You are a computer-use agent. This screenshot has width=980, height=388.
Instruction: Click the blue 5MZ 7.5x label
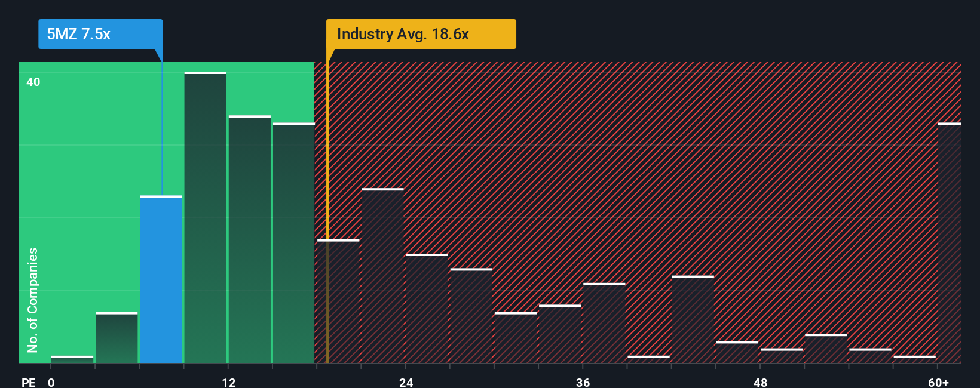pyautogui.click(x=100, y=34)
